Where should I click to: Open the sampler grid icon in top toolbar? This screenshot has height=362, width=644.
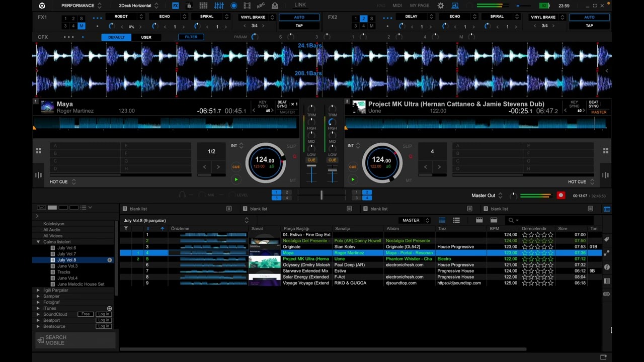click(x=203, y=6)
